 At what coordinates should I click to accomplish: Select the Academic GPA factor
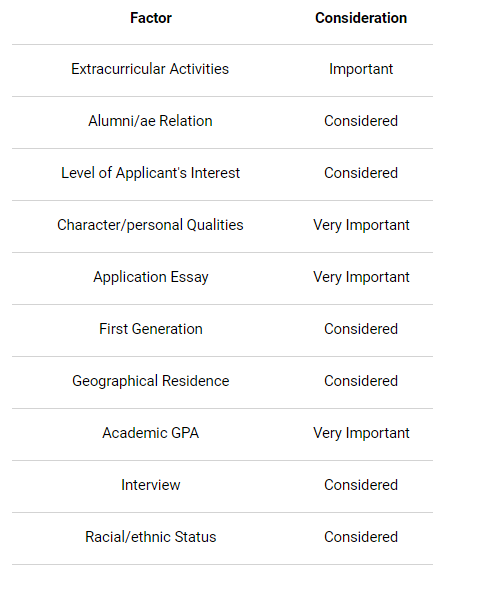[151, 433]
